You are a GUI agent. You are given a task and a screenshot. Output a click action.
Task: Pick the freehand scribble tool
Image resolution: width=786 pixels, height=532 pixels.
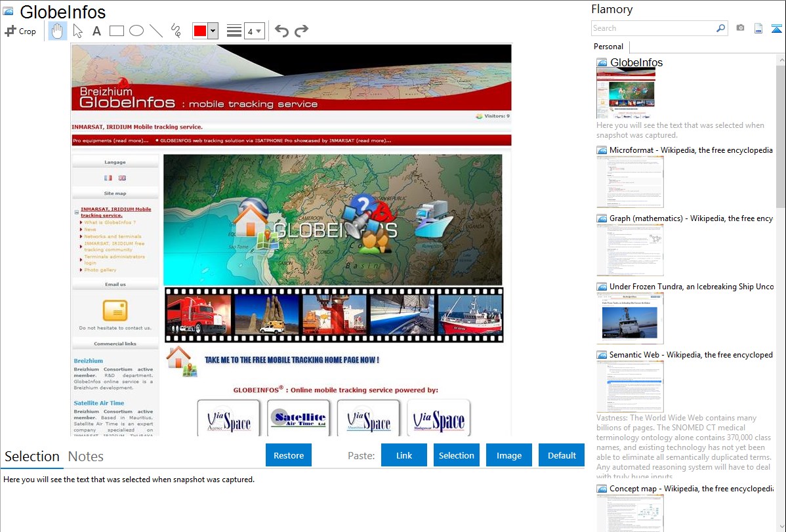pos(176,31)
